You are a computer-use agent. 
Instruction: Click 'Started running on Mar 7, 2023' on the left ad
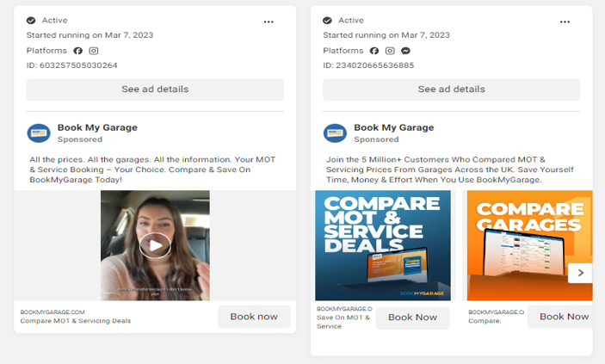coord(90,35)
